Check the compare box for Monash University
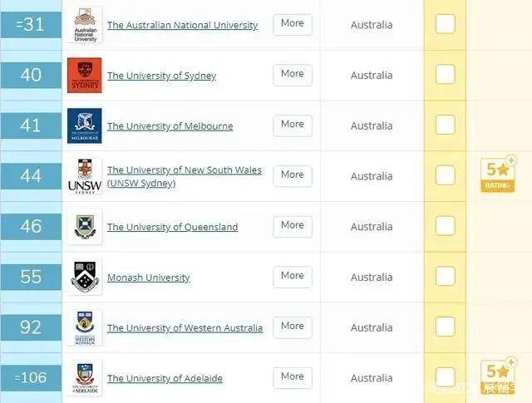The image size is (532, 403). coord(446,277)
